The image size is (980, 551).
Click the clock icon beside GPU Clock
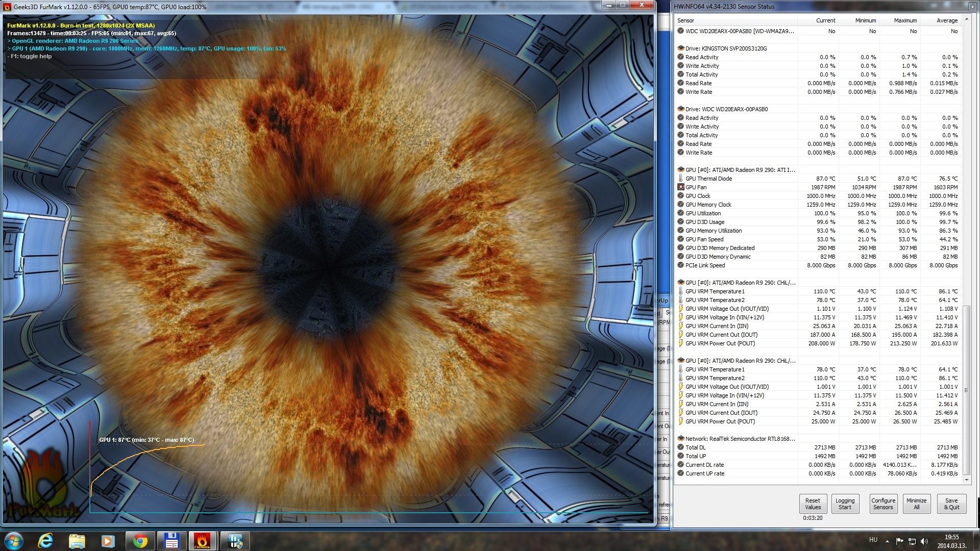coord(680,196)
